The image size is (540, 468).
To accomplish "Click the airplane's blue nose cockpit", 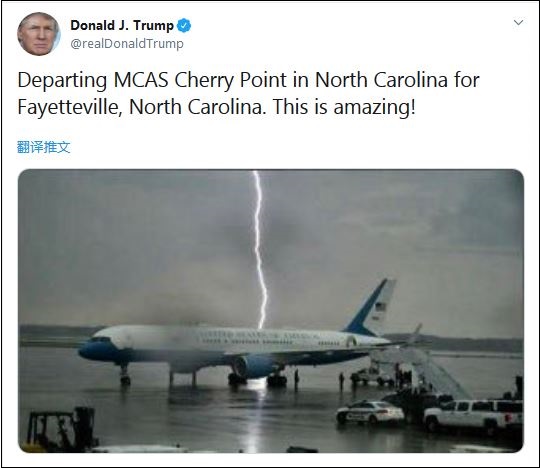I will 98,348.
